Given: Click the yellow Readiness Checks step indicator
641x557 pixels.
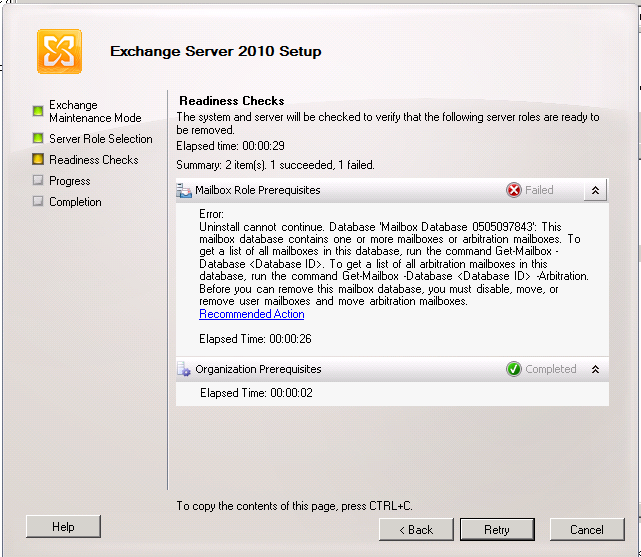Looking at the screenshot, I should (x=38, y=159).
